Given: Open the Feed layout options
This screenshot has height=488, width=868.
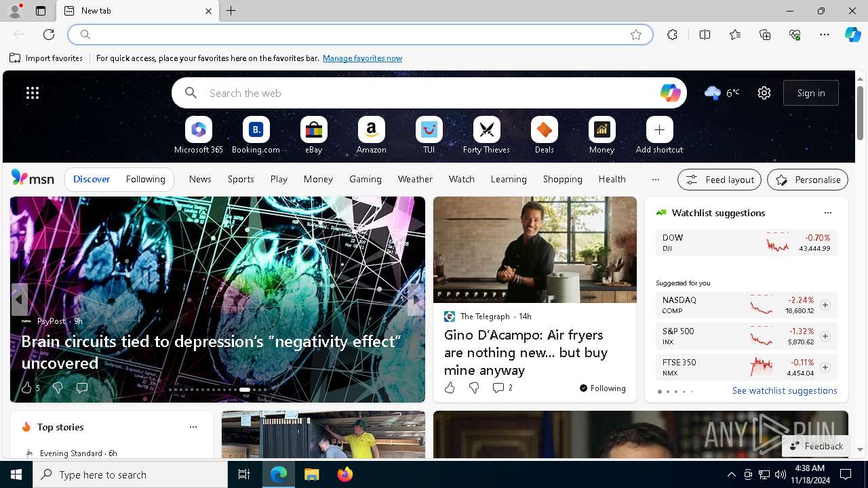Looking at the screenshot, I should pyautogui.click(x=719, y=180).
